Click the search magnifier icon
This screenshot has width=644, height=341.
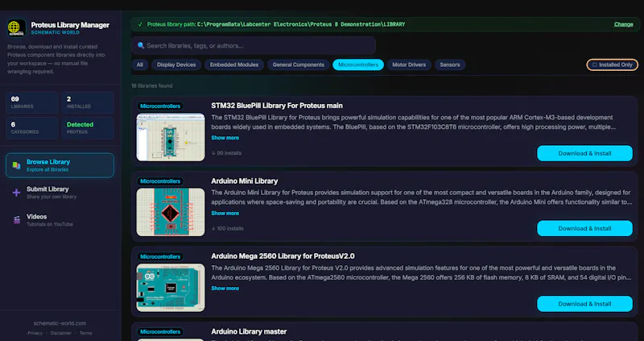(x=141, y=46)
